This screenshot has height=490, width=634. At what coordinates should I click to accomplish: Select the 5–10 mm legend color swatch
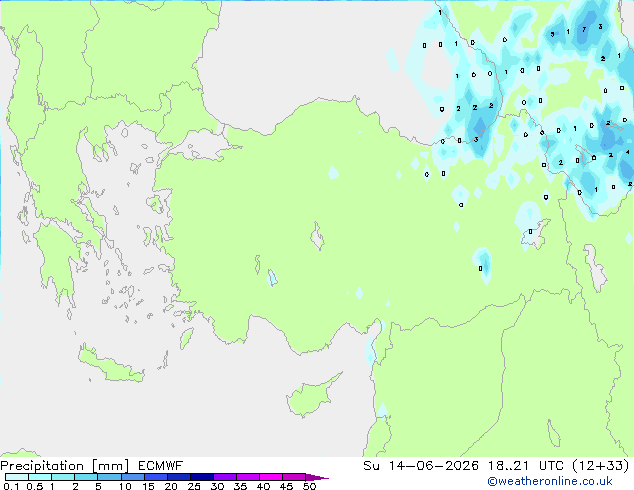pyautogui.click(x=109, y=477)
